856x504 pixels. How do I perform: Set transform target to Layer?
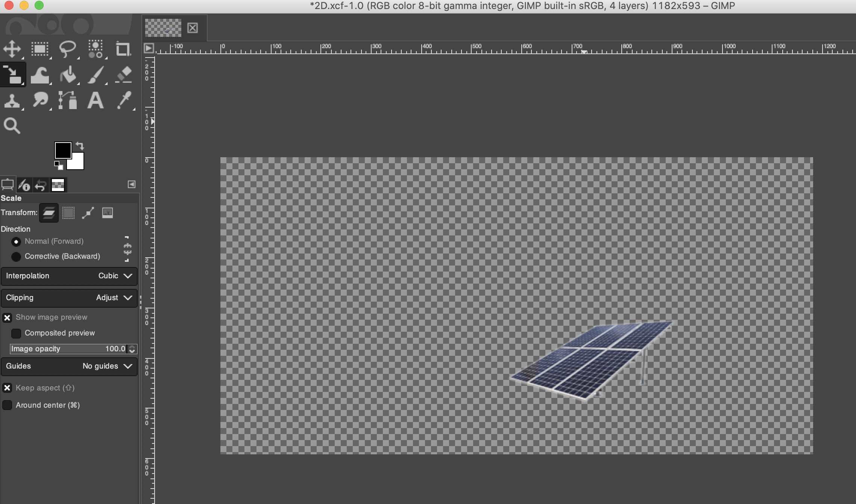(49, 213)
